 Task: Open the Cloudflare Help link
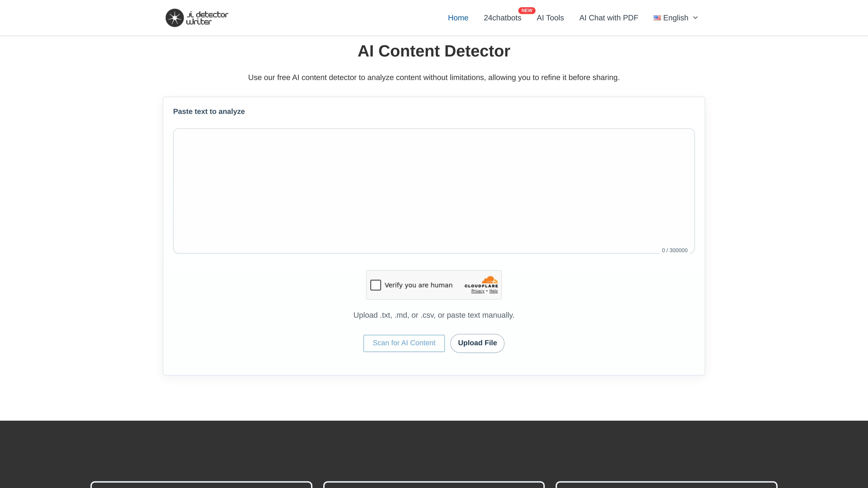[x=493, y=291]
